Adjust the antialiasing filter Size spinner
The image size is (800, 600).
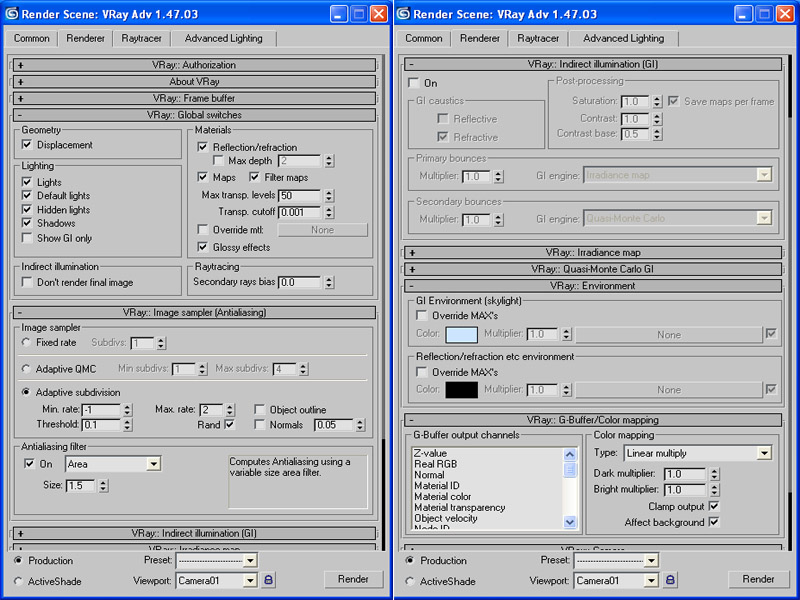coord(103,485)
